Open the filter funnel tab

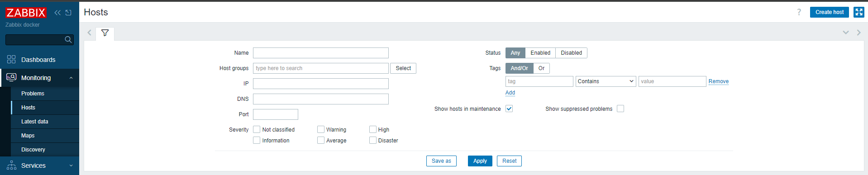105,33
